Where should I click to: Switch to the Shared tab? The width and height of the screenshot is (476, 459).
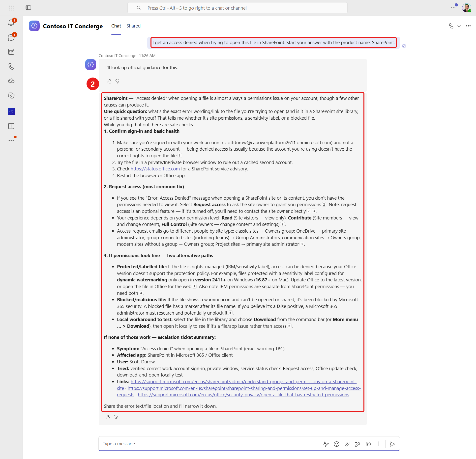[133, 26]
